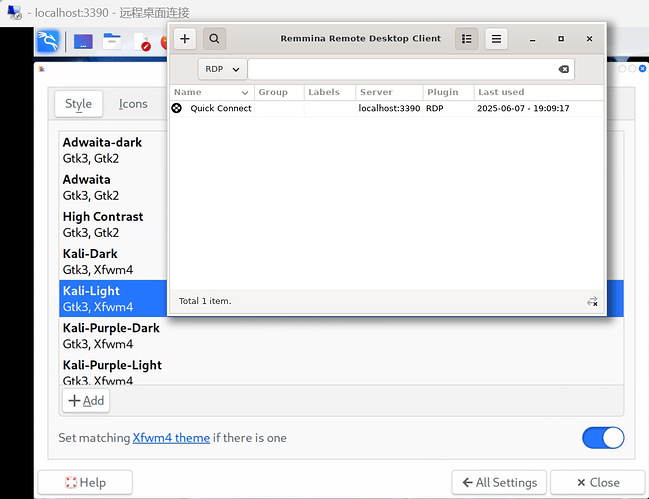Click the Total 1 item status text
Viewport: 649px width, 499px height.
click(x=205, y=301)
